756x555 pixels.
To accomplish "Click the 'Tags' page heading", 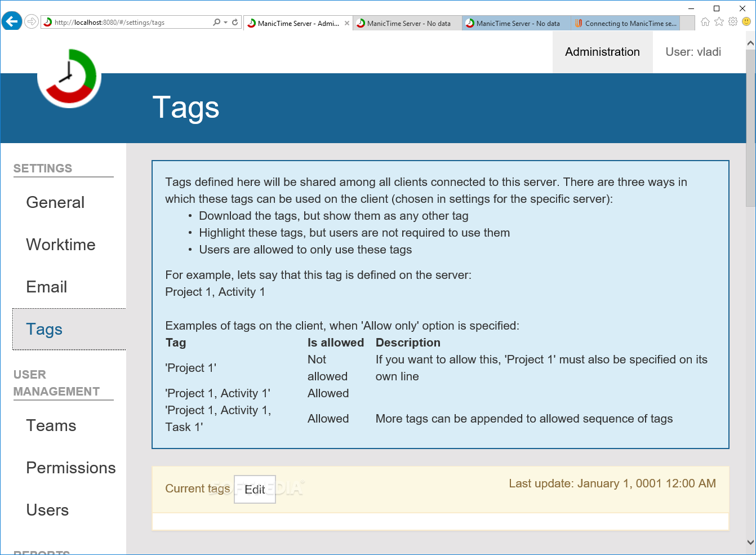I will click(186, 107).
